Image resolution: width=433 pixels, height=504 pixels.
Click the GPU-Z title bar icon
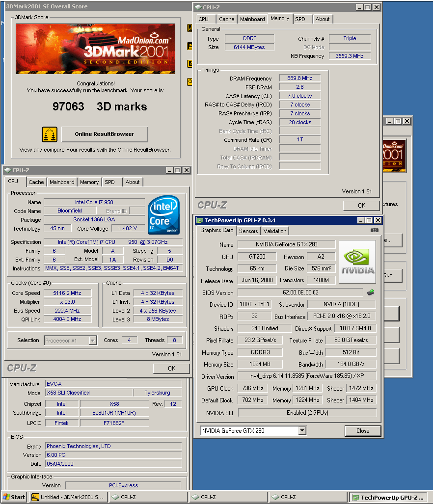coord(200,220)
